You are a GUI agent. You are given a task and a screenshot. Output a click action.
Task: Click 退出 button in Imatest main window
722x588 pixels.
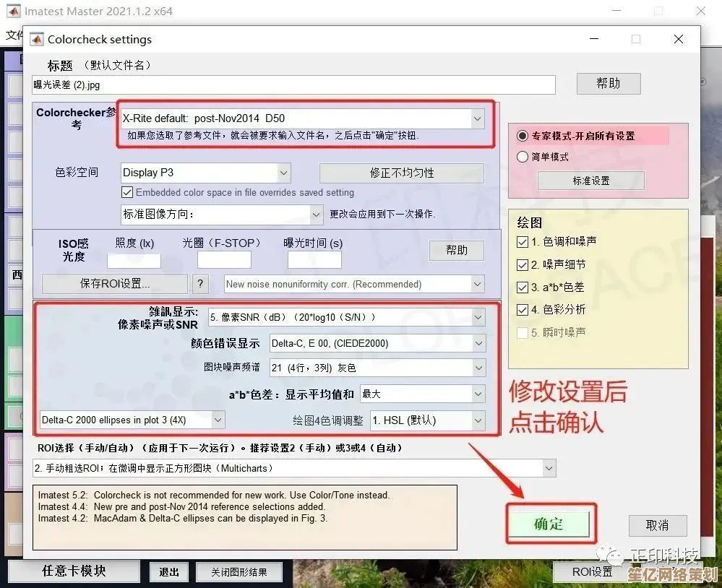click(x=169, y=572)
